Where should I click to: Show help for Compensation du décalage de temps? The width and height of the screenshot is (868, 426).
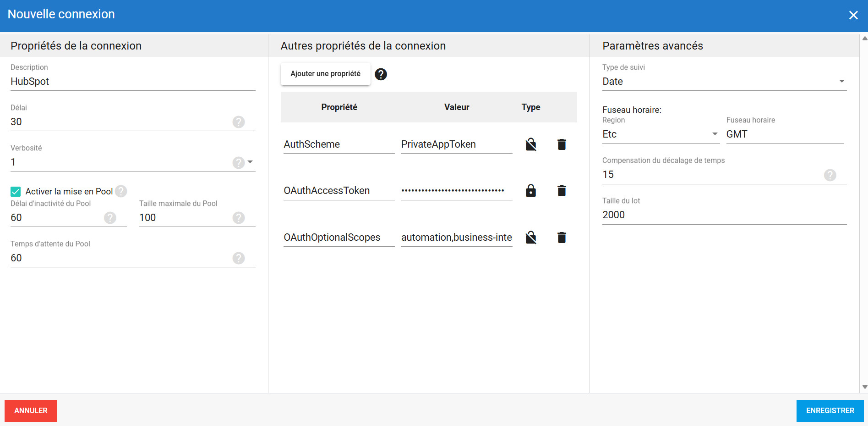tap(830, 175)
